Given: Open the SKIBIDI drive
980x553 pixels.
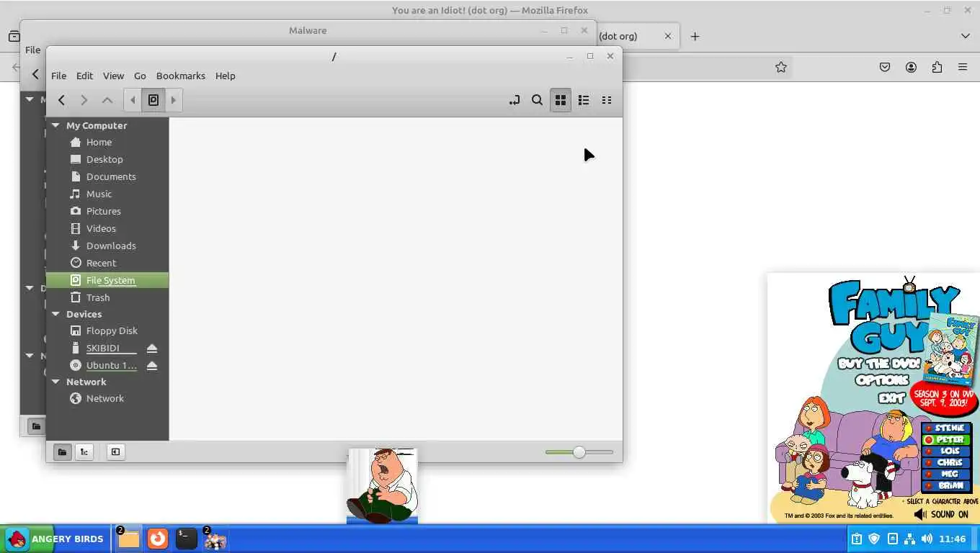Looking at the screenshot, I should [103, 348].
